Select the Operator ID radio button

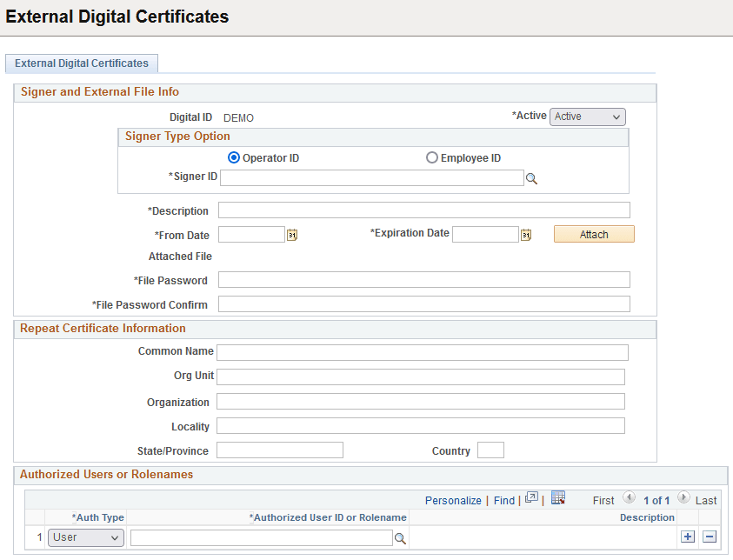click(233, 157)
